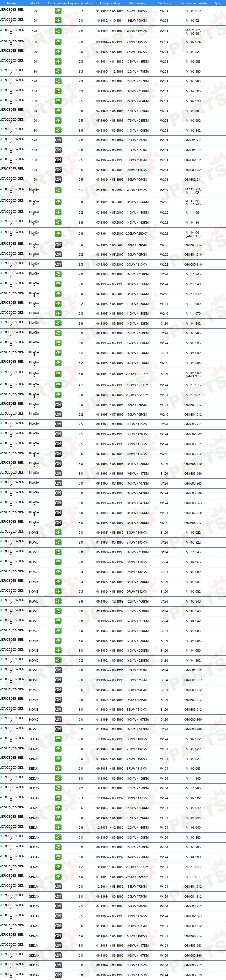This screenshot has height=980, width=226.
Task: Click the power cell 173kW / 235KM
Action: pos(137,121)
